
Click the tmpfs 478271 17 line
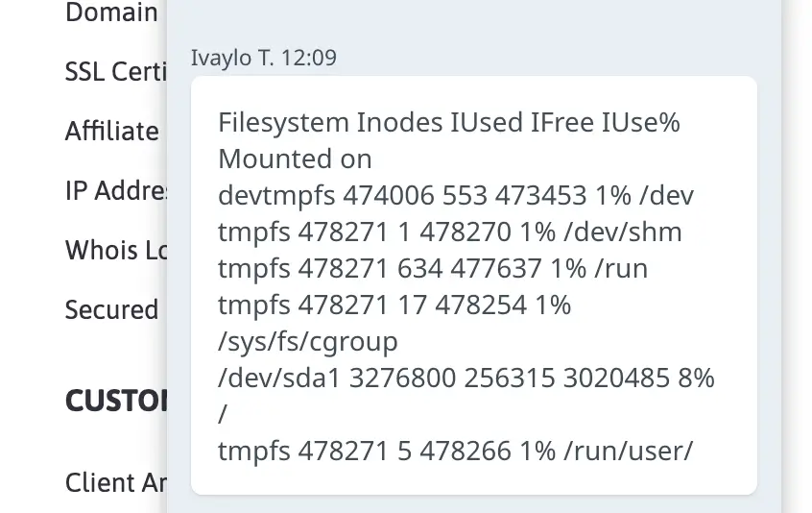click(x=394, y=305)
